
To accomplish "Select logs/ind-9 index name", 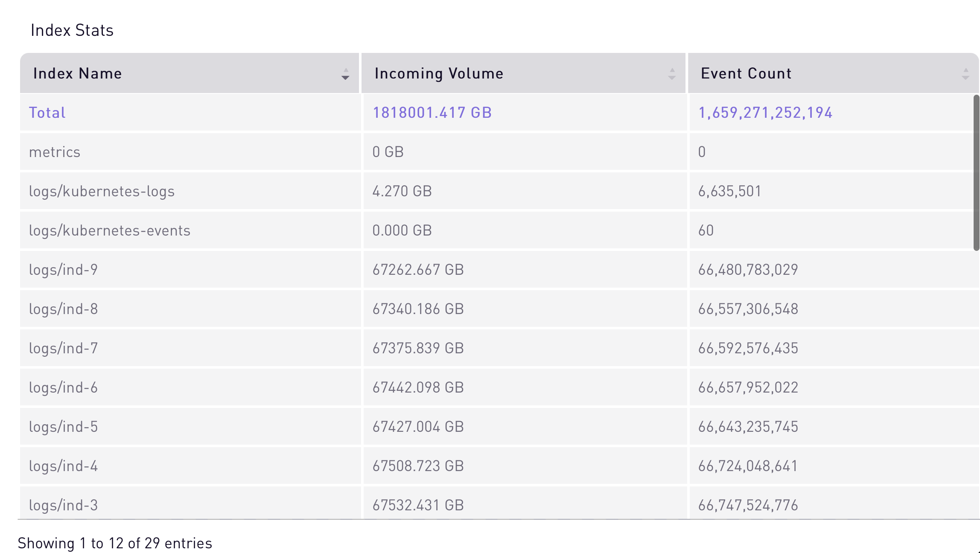I will [x=63, y=270].
